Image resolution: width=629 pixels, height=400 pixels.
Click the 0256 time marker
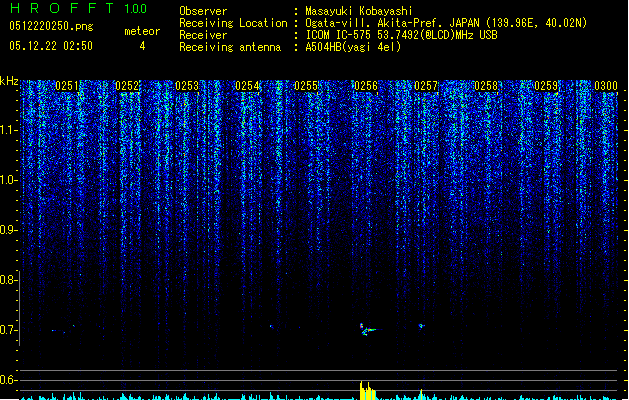pyautogui.click(x=366, y=86)
